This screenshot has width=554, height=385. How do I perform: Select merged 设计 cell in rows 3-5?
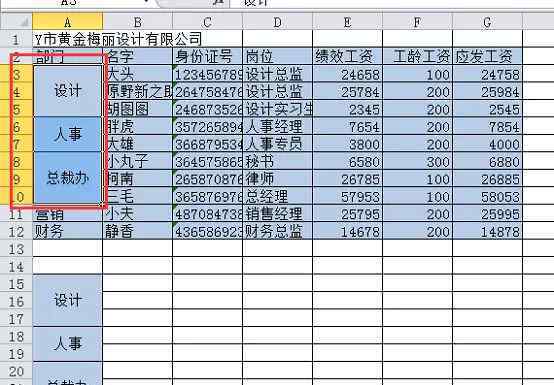[x=67, y=91]
